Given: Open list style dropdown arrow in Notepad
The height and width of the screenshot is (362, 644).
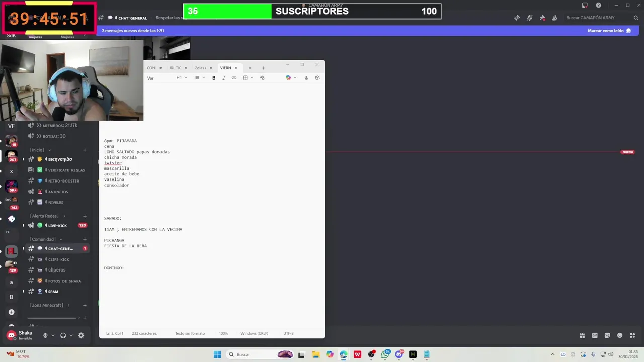Looking at the screenshot, I should [203, 78].
